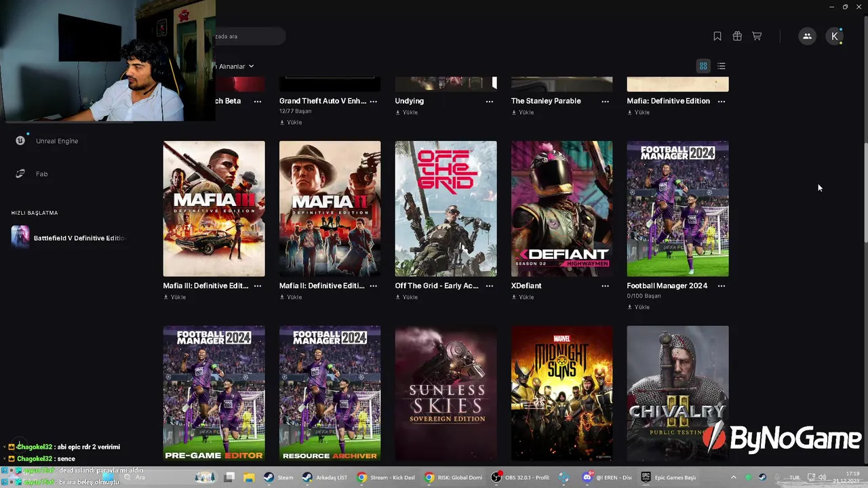Screen dimensions: 868x488
Task: Open the shopping cart icon
Action: pos(757,37)
